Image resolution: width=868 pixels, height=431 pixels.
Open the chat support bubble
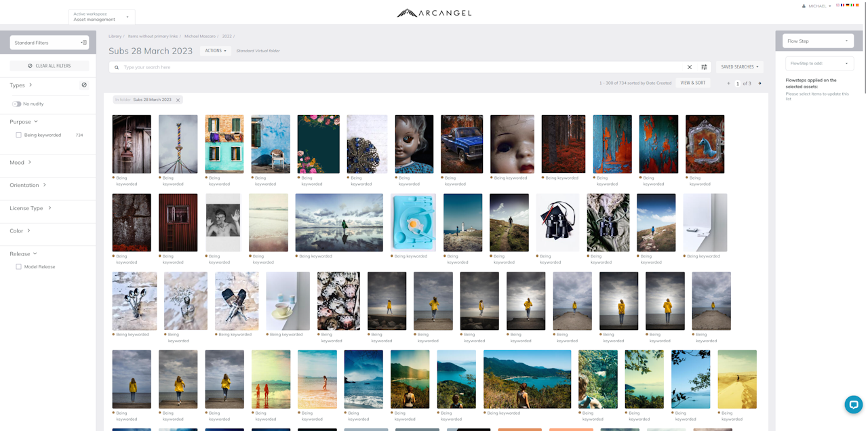click(x=853, y=404)
